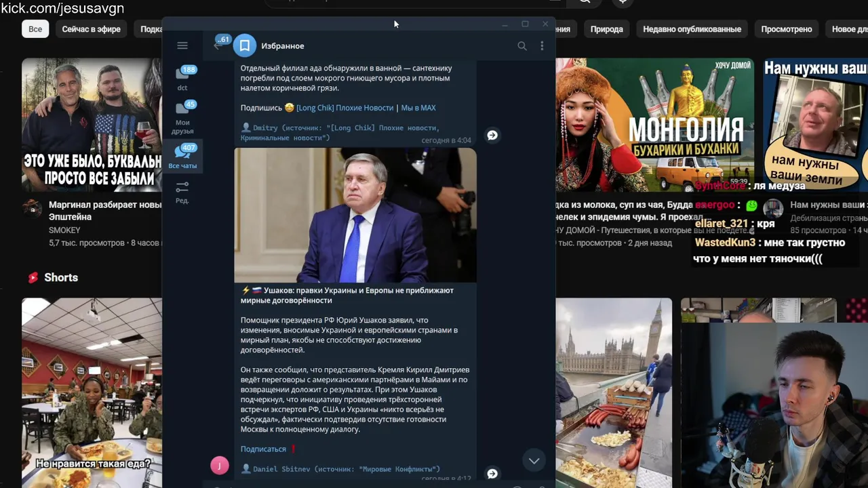Open Epstein video thumbnail on YouTube
Image resolution: width=868 pixels, height=488 pixels.
click(x=92, y=125)
